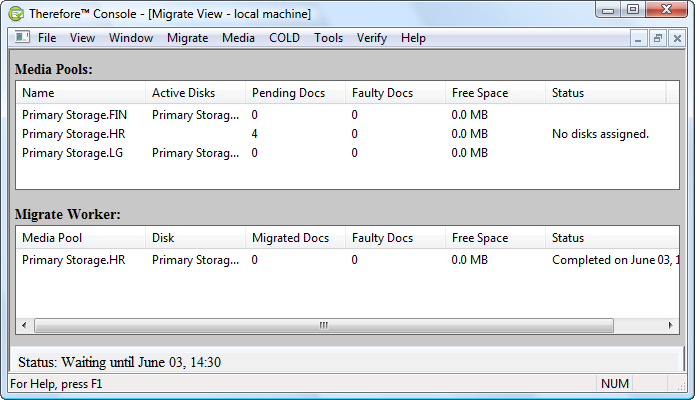This screenshot has width=695, height=400.
Task: Open the Migrate menu
Action: pos(187,38)
